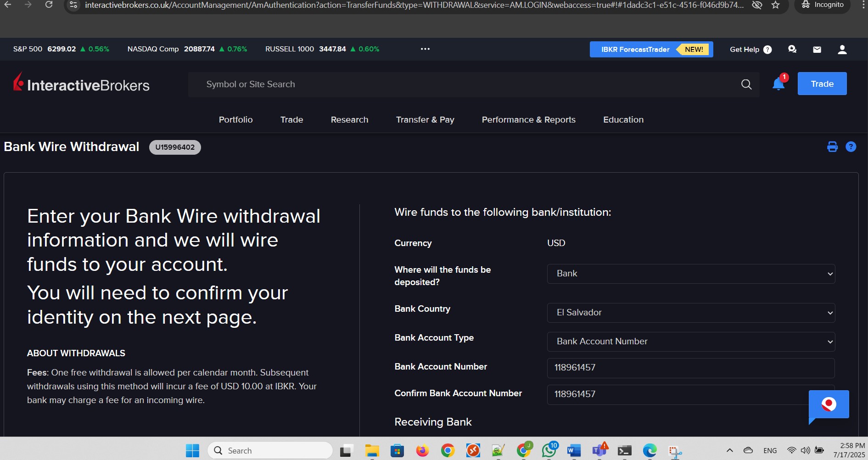Click the Incognito profile button
The height and width of the screenshot is (460, 868).
tap(823, 5)
